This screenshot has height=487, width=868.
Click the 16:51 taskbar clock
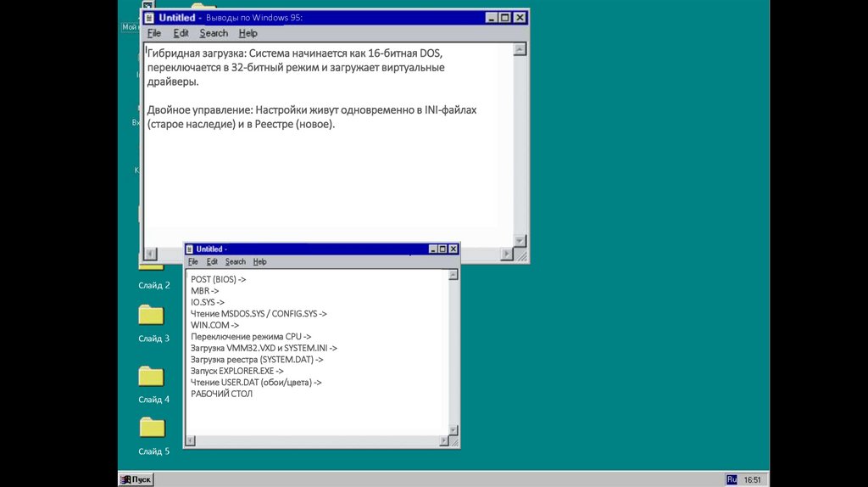752,480
